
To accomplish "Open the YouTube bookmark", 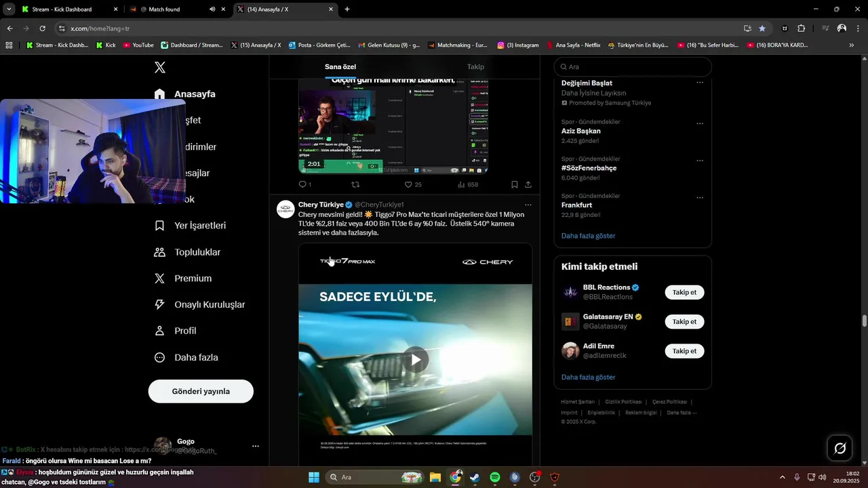I will pyautogui.click(x=138, y=45).
